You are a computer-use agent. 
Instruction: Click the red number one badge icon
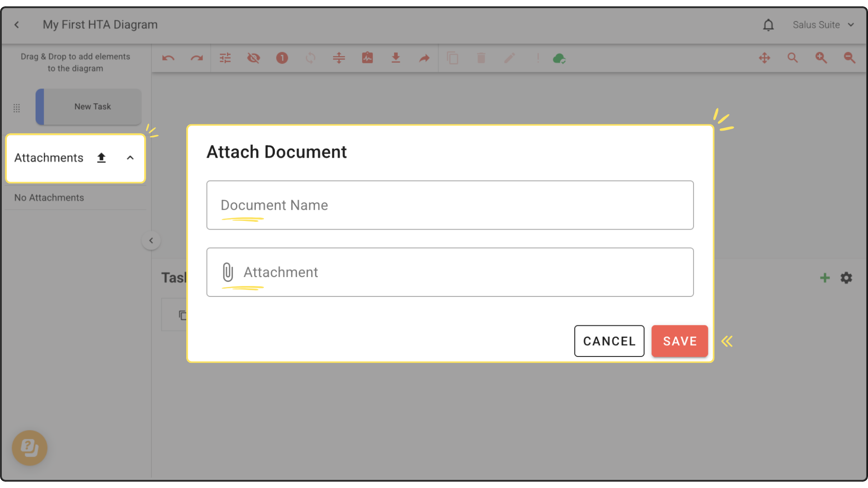tap(282, 58)
